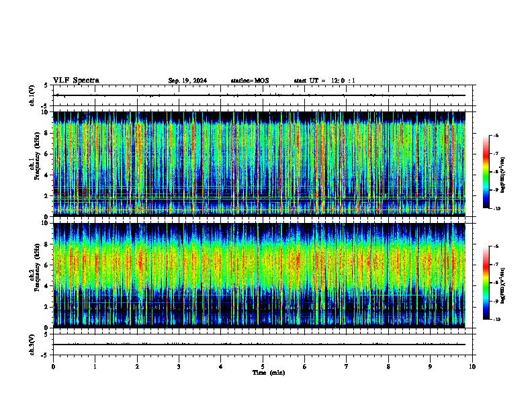Click the ch.1 colorbar log(PSD) unit label
This screenshot has height=411, width=532.
tap(503, 175)
